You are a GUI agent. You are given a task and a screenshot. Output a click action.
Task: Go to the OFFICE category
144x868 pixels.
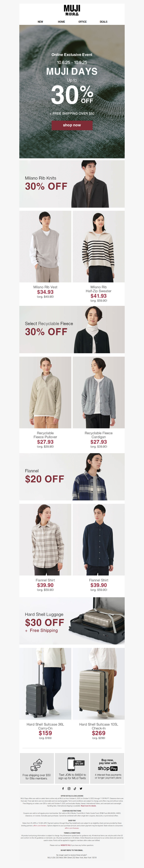82,22
